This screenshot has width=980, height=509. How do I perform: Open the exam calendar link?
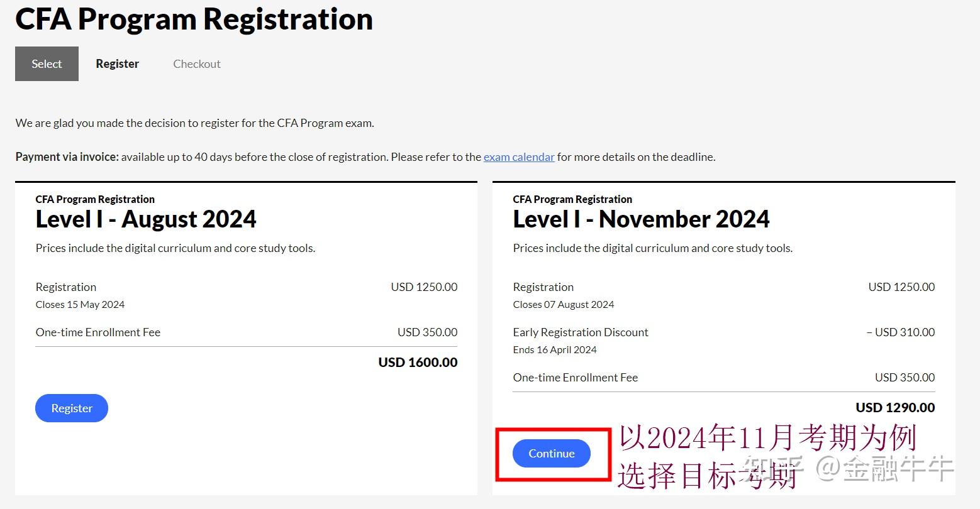click(518, 156)
